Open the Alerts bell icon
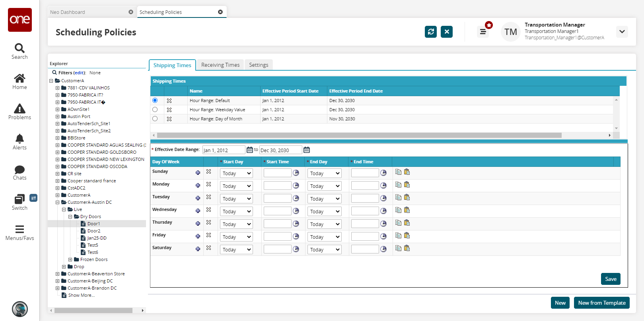This screenshot has width=644, height=321. [19, 142]
